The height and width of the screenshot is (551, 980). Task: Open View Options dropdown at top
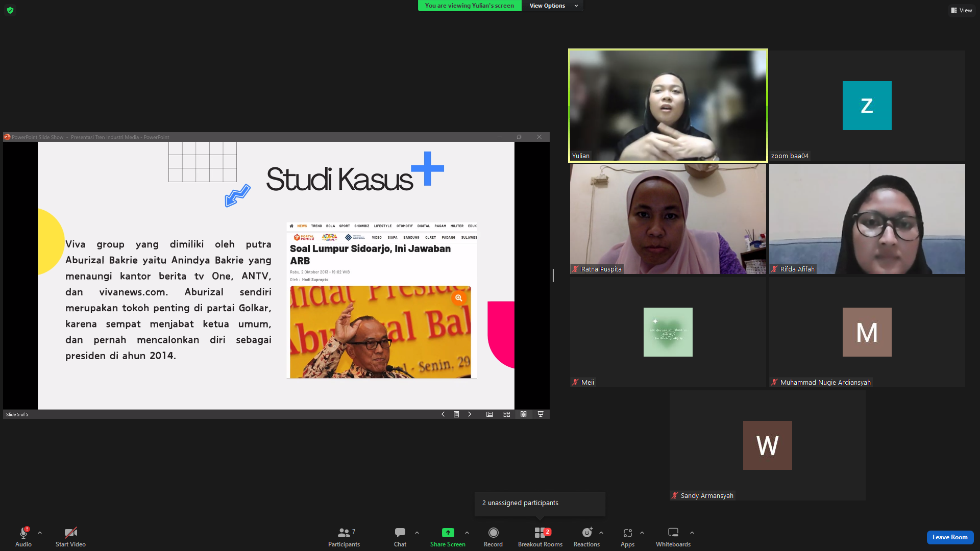tap(553, 6)
